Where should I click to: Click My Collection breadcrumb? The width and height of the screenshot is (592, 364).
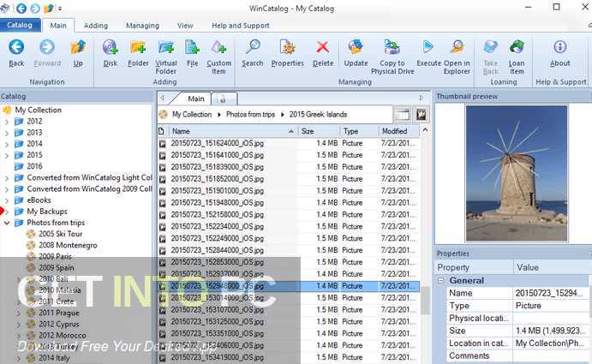[x=192, y=115]
